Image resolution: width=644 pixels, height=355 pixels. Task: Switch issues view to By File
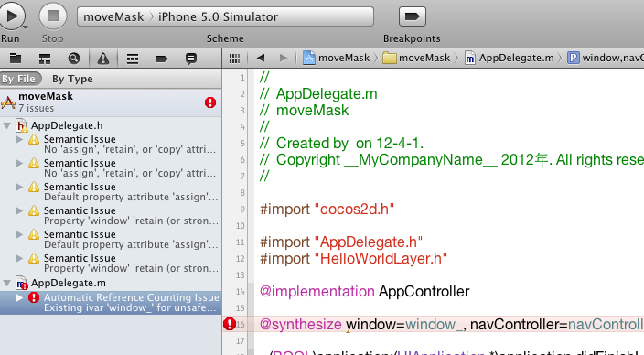(20, 79)
